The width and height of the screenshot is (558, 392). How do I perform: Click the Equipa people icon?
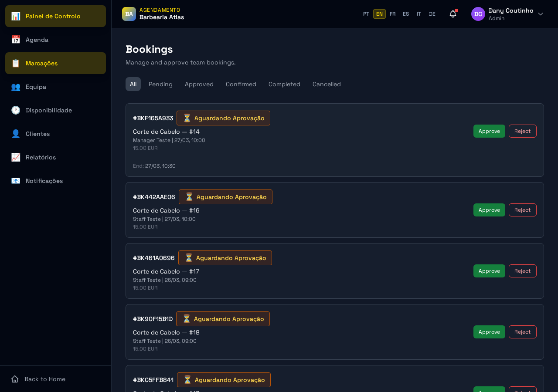(x=16, y=87)
